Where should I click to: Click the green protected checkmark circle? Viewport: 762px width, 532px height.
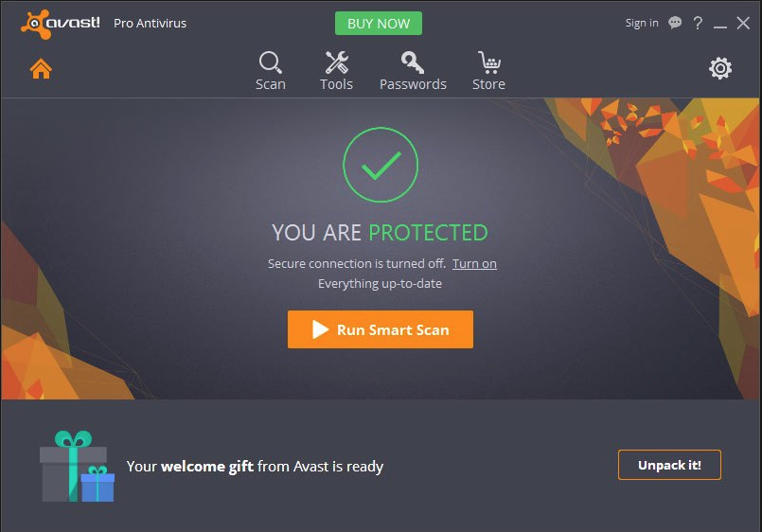381,165
